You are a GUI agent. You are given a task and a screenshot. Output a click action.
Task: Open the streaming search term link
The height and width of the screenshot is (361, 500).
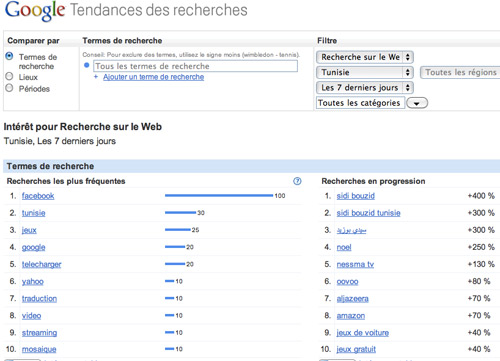(x=39, y=333)
